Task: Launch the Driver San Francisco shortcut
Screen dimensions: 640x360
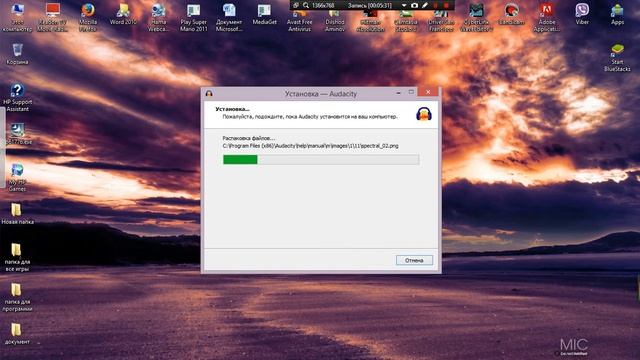Action: tap(441, 20)
